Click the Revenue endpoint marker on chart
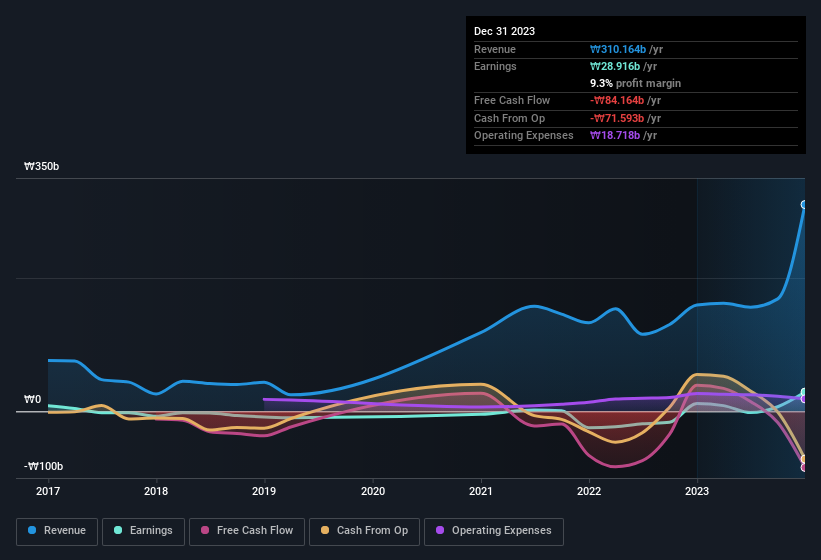This screenshot has width=821, height=560. point(804,205)
